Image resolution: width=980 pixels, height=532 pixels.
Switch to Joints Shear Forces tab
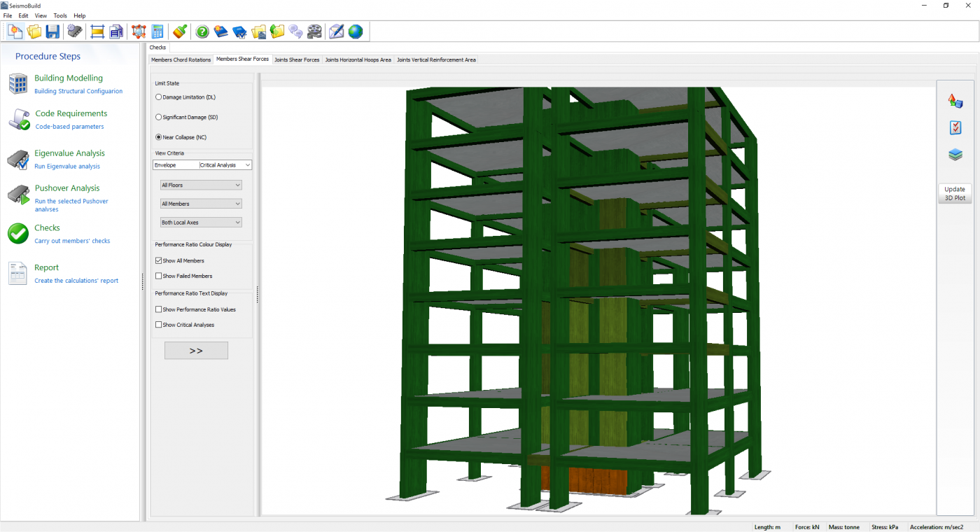297,59
